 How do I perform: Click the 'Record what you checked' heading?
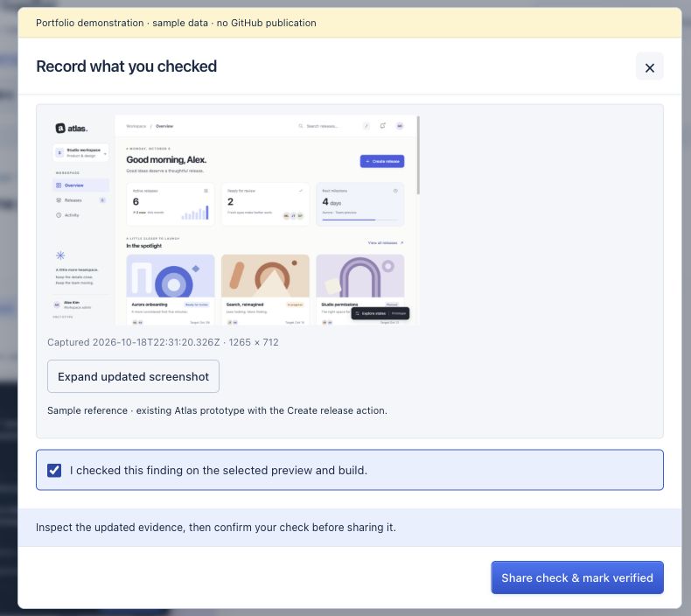pos(127,66)
